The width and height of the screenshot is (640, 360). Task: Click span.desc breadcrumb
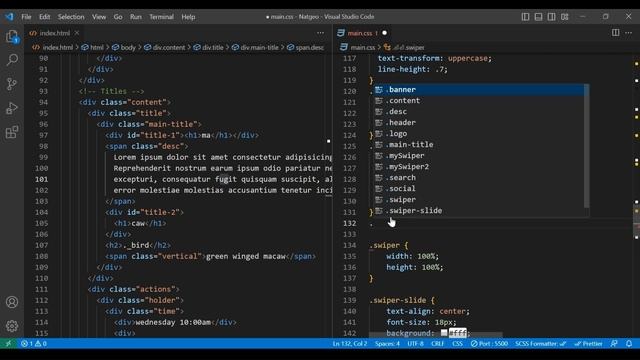(305, 47)
